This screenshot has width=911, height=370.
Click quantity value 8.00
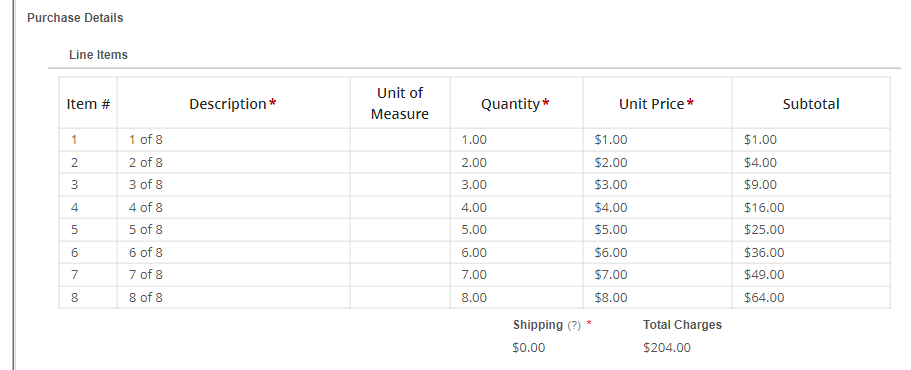[474, 297]
